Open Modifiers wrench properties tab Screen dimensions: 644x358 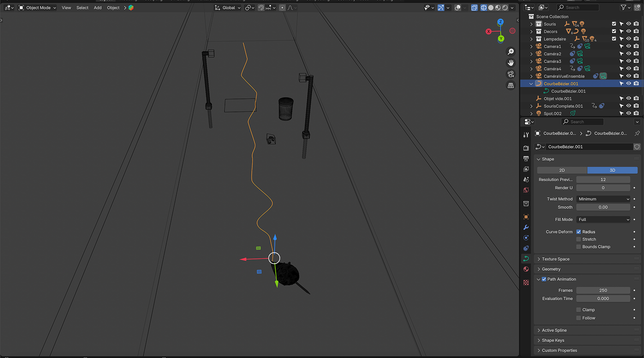tap(526, 227)
